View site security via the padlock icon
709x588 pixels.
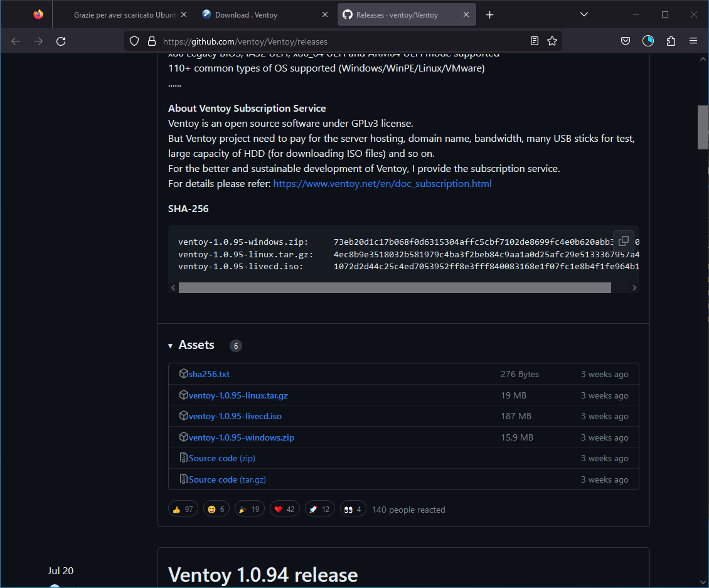point(152,41)
